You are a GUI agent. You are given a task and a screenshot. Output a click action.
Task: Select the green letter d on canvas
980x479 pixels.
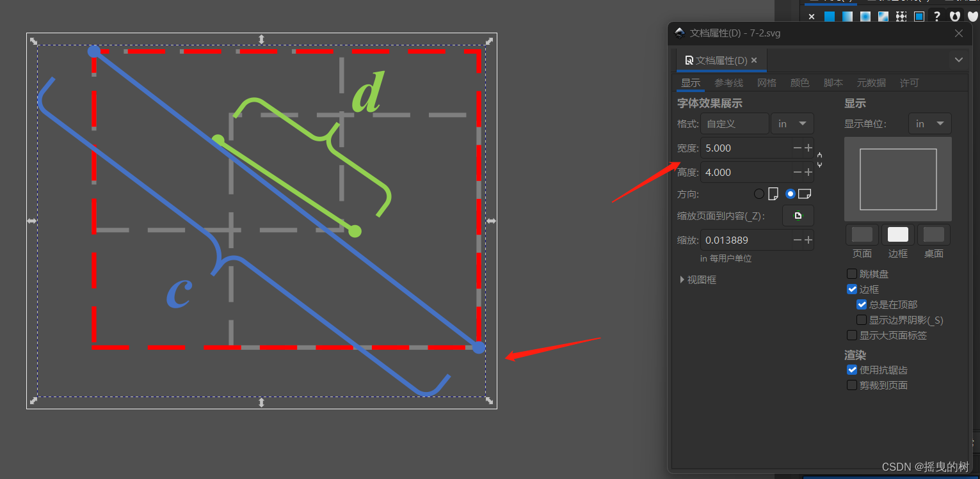pos(367,92)
